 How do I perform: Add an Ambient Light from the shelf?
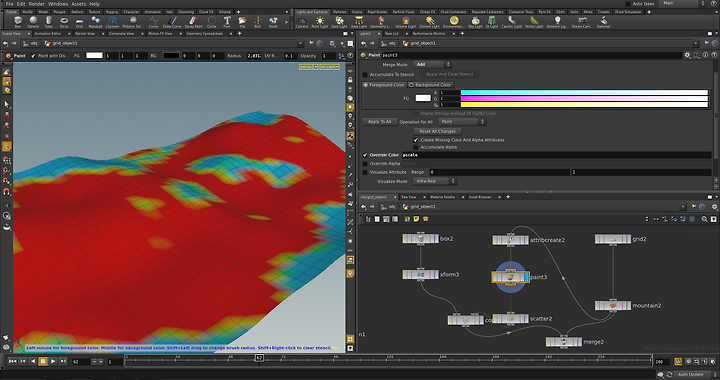tap(557, 22)
